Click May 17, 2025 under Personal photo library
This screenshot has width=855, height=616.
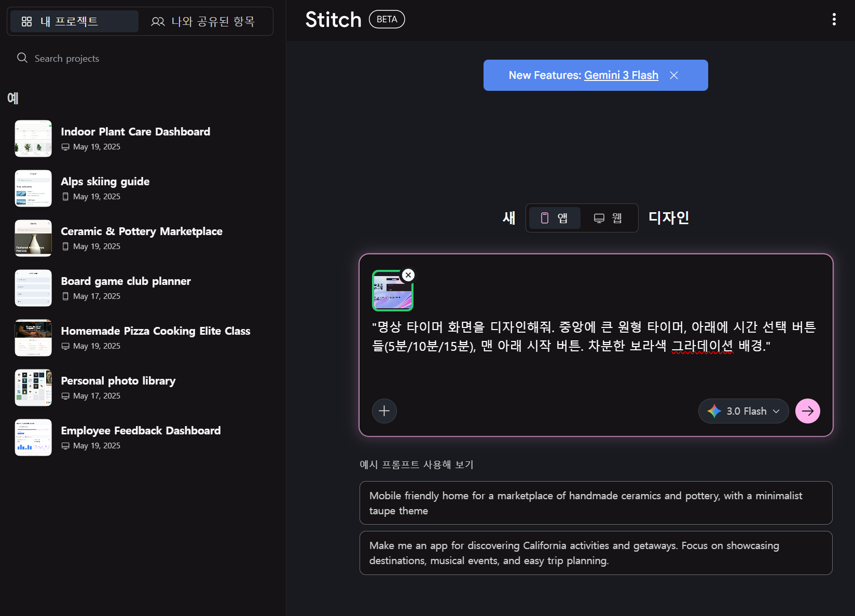click(96, 396)
